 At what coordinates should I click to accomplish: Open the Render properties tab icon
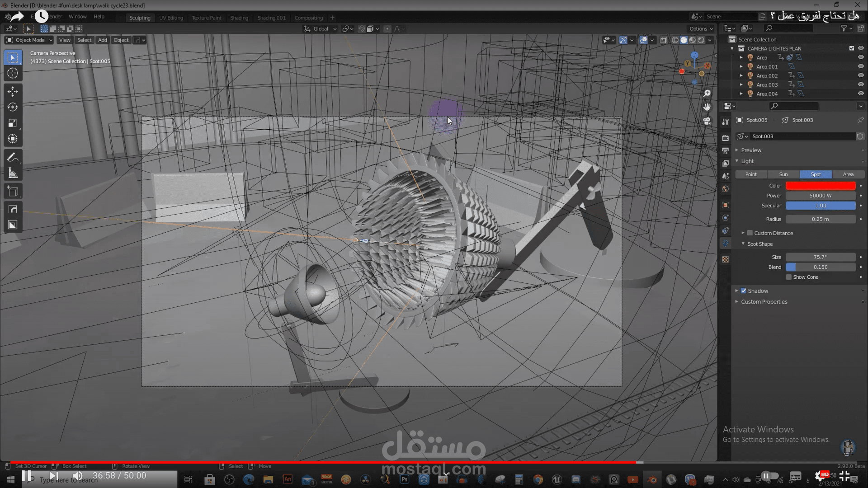pyautogui.click(x=726, y=138)
